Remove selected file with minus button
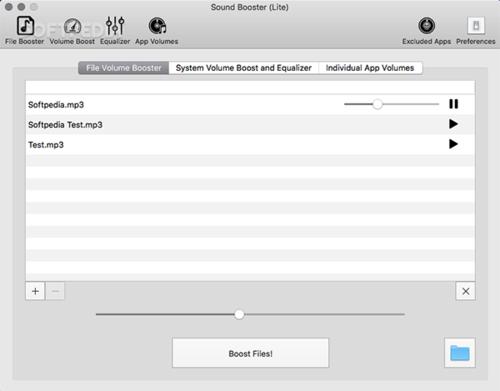This screenshot has width=500, height=391. coord(55,291)
